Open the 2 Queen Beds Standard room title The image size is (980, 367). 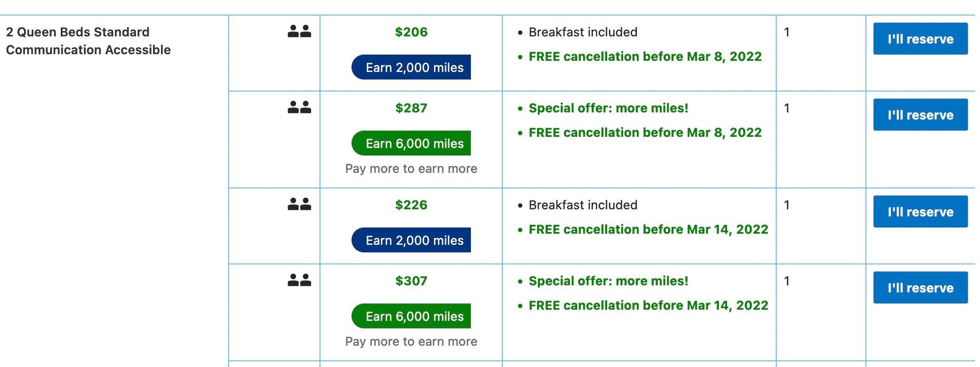tap(88, 41)
